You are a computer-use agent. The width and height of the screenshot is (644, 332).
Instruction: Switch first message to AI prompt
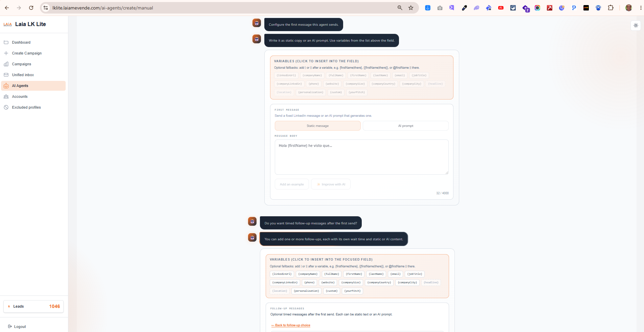pos(405,126)
